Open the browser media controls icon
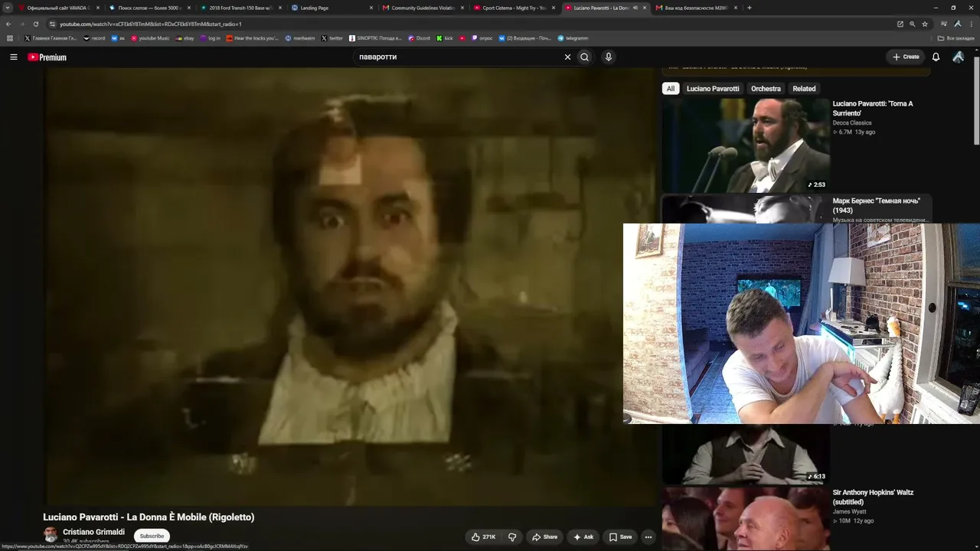 coord(944,24)
